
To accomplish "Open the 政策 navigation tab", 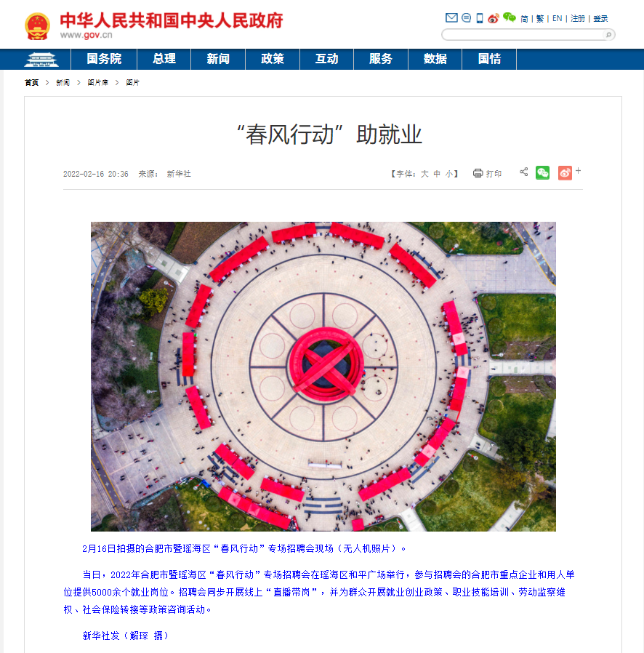I will (x=273, y=59).
